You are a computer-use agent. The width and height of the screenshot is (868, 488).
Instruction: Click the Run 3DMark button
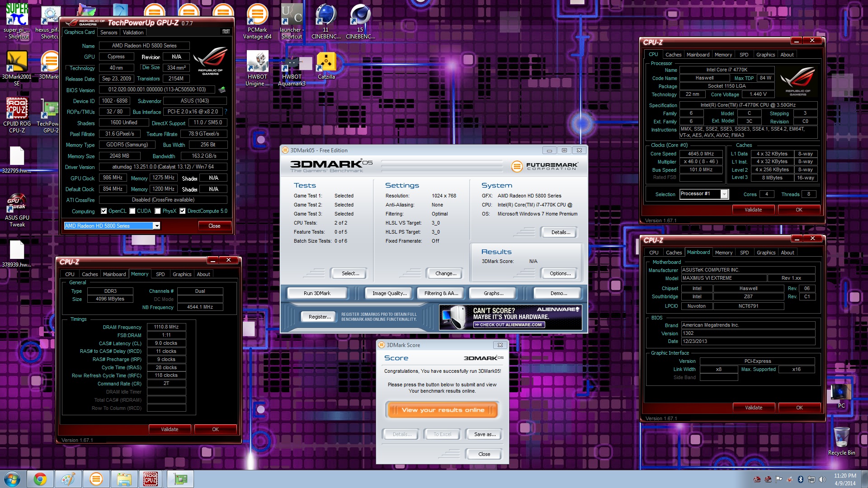[x=317, y=293]
